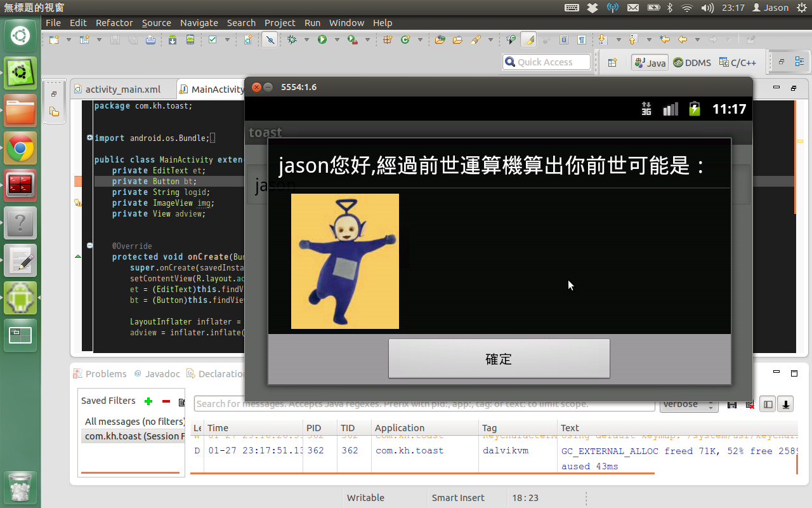Open the dropdown beside the lint check icon
The width and height of the screenshot is (812, 508).
(x=227, y=39)
